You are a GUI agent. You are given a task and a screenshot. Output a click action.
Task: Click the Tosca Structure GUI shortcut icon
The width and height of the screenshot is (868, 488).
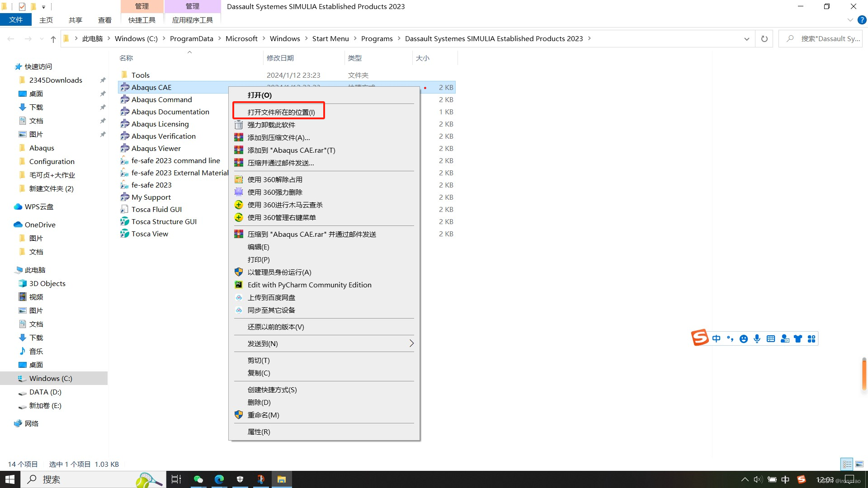125,221
